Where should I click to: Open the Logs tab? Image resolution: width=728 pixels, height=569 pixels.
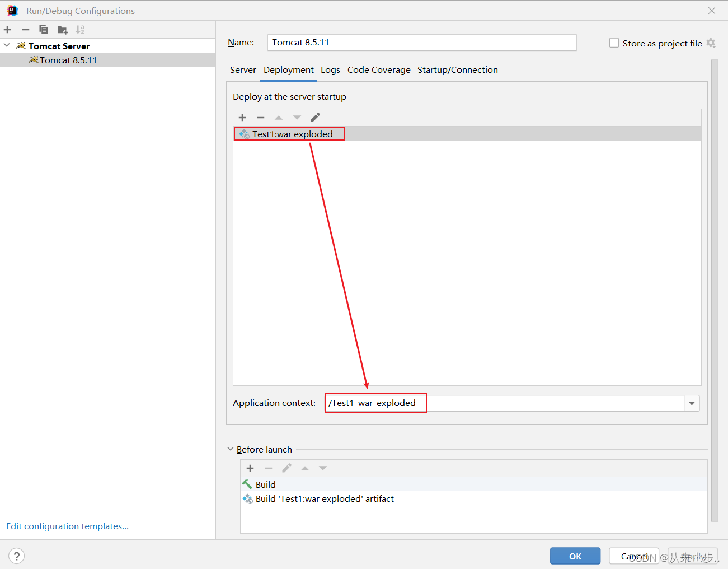(x=330, y=70)
